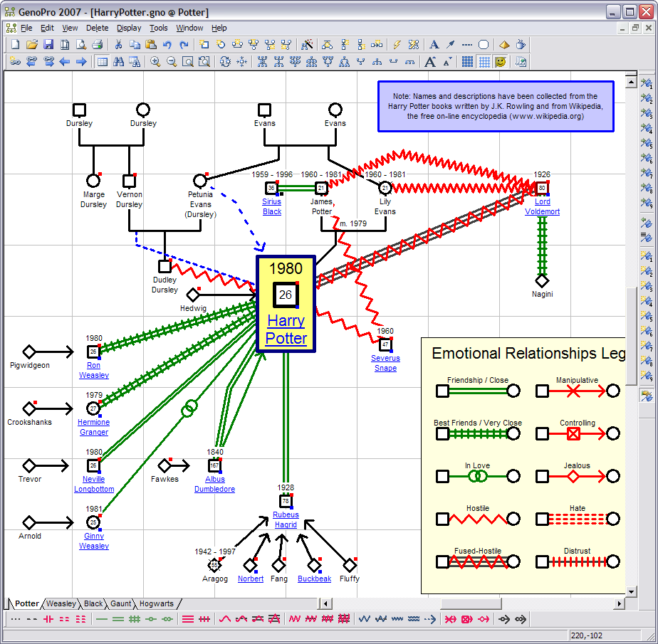
Task: Zoom in with the plus magnifier
Action: [x=155, y=62]
